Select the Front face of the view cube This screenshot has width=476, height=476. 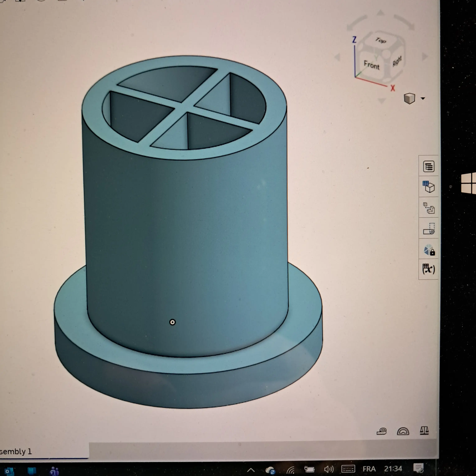(x=371, y=65)
